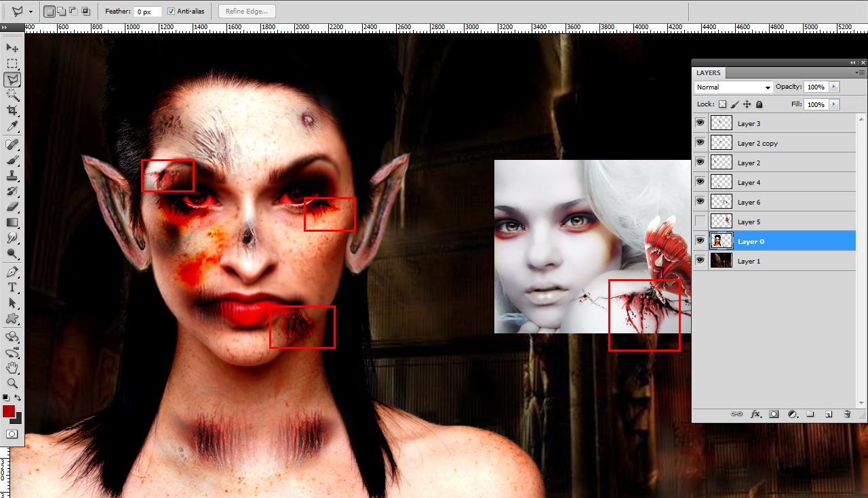Add a layer mask

(x=774, y=414)
